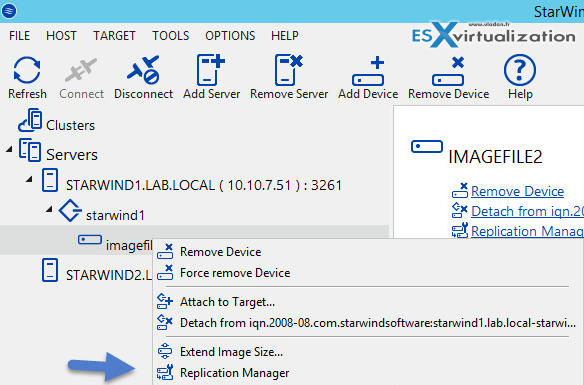Open the TARGET menu
This screenshot has width=584, height=385.
click(114, 35)
